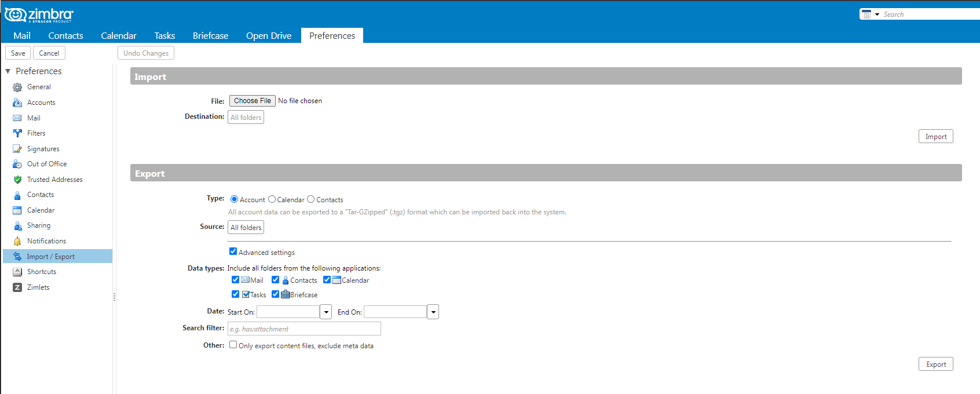980x394 pixels.
Task: Open the Start On date dropdown
Action: click(x=326, y=312)
